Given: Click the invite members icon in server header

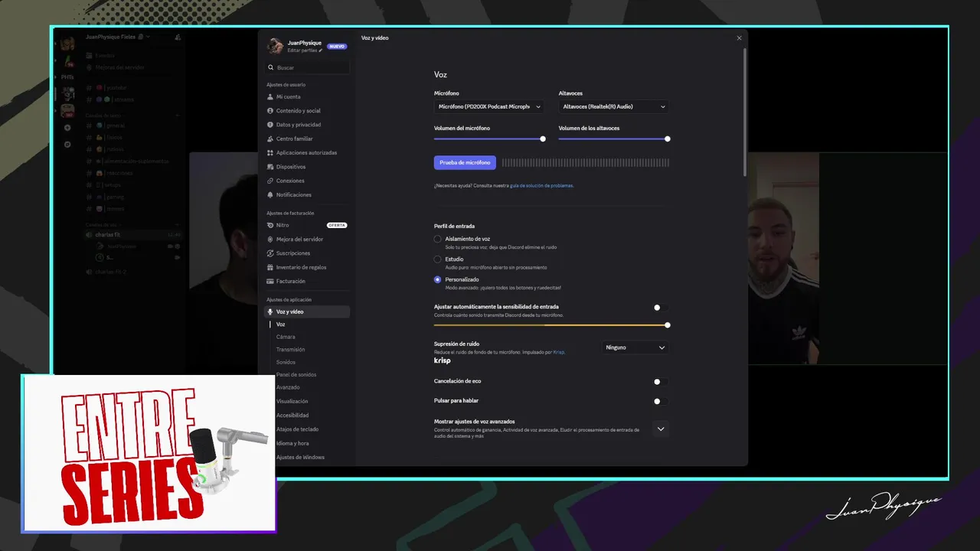Looking at the screenshot, I should pos(178,37).
